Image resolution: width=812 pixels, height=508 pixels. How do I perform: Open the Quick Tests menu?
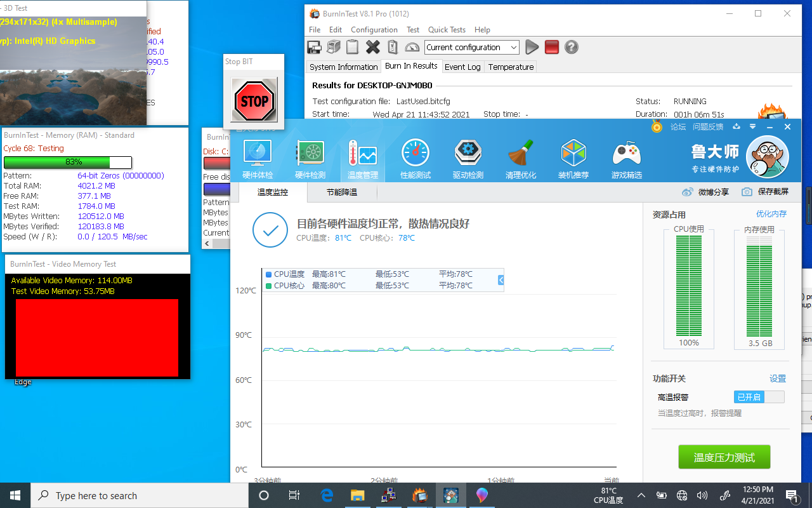pyautogui.click(x=447, y=30)
